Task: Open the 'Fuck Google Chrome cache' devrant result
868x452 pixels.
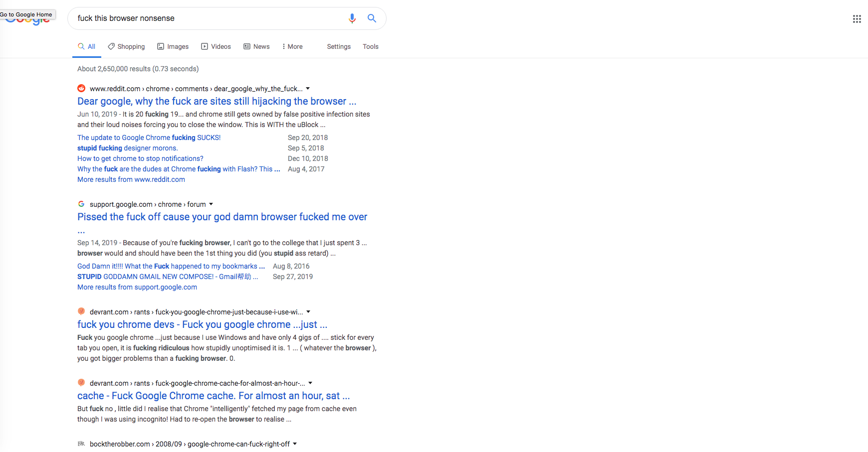Action: [214, 396]
